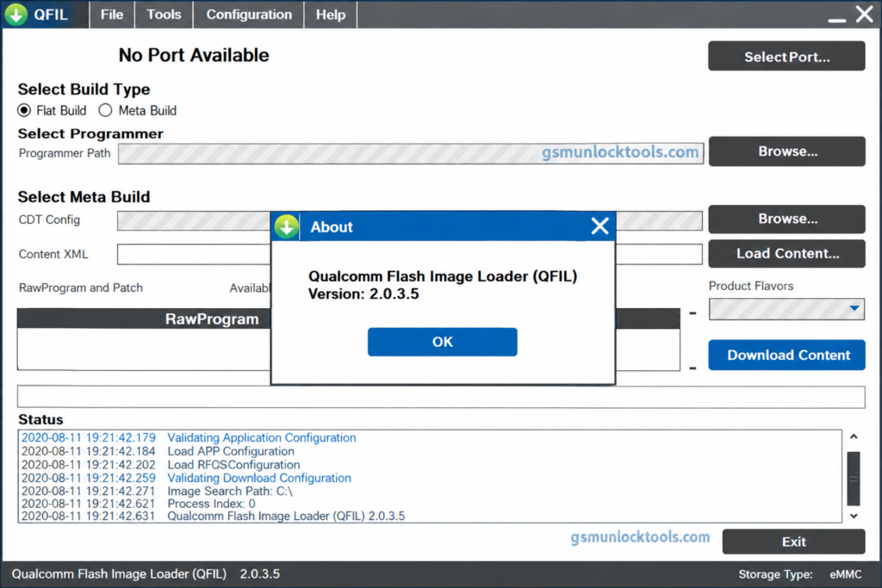Close the QFIL main window
The height and width of the screenshot is (588, 882).
(x=865, y=14)
